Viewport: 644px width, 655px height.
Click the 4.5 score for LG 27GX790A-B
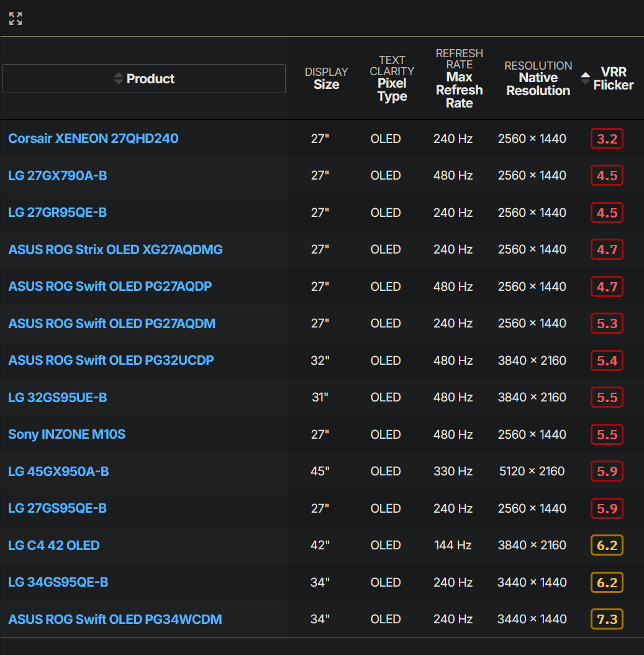tap(607, 175)
